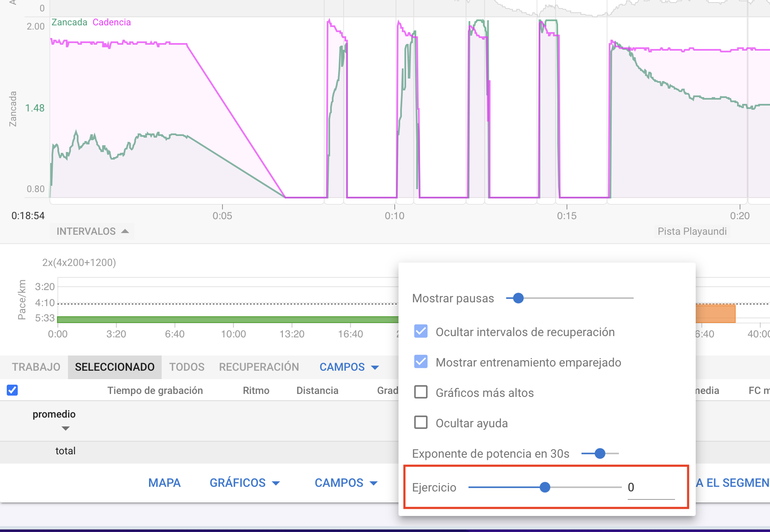Sort by Tiempo de grabación column
This screenshot has width=770, height=532.
[x=155, y=391]
